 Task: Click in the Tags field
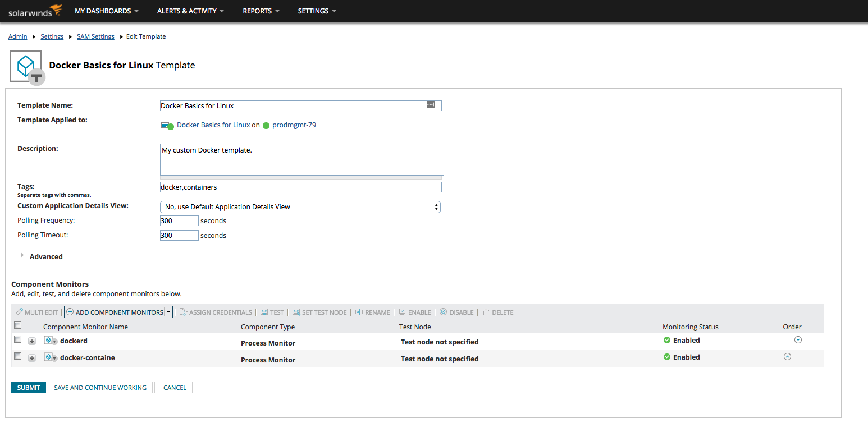(x=300, y=187)
